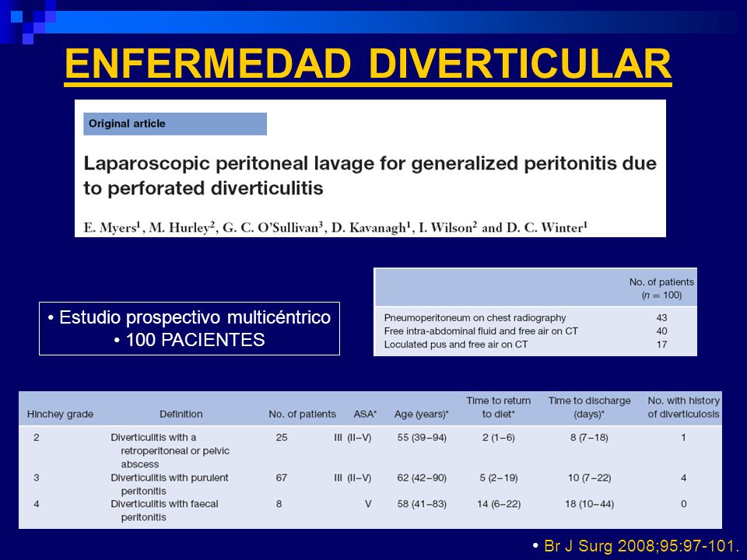
Task: Click the article title 'Laparoscopic peritoneal lavage'
Action: [x=370, y=176]
